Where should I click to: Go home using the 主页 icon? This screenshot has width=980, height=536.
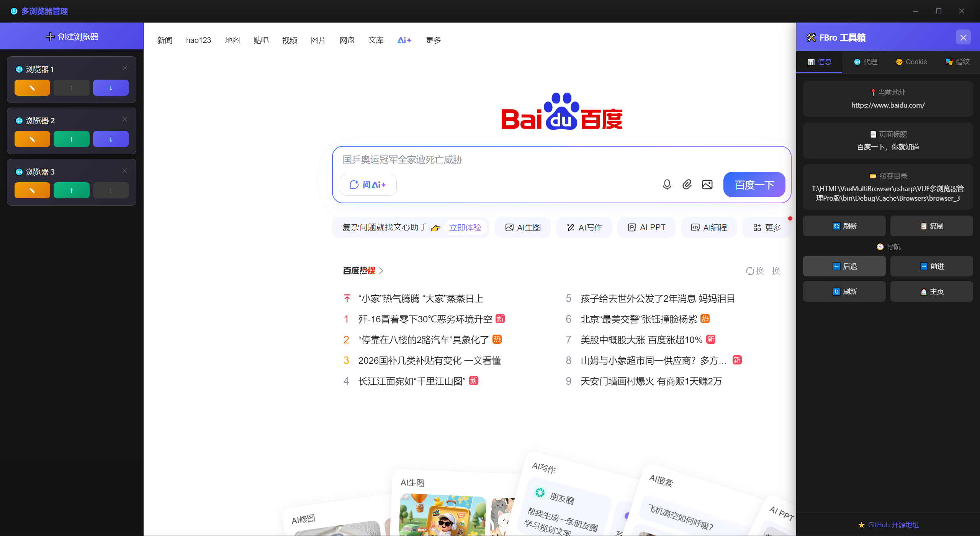pyautogui.click(x=932, y=291)
